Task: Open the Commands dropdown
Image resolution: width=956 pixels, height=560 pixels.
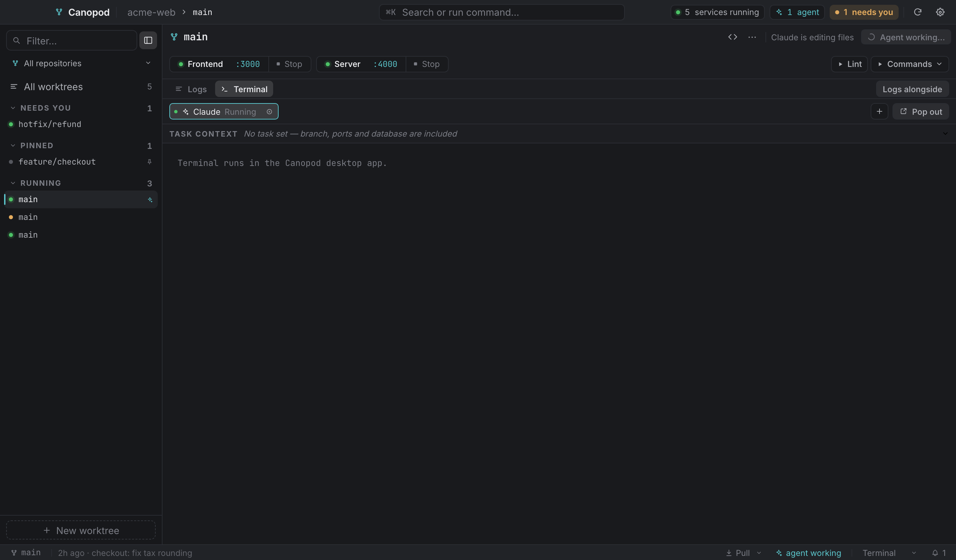Action: click(x=909, y=64)
